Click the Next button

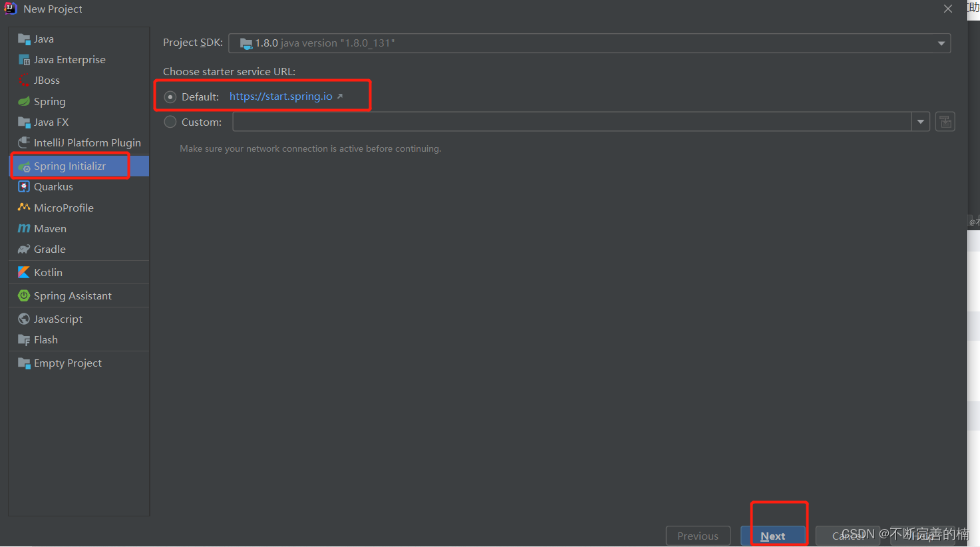click(x=773, y=536)
